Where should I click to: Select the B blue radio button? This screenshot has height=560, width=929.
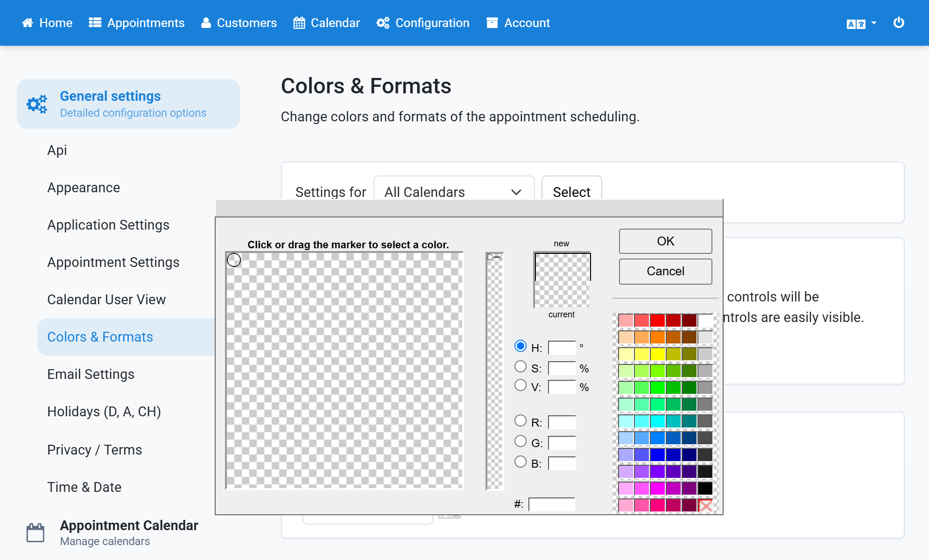click(521, 462)
